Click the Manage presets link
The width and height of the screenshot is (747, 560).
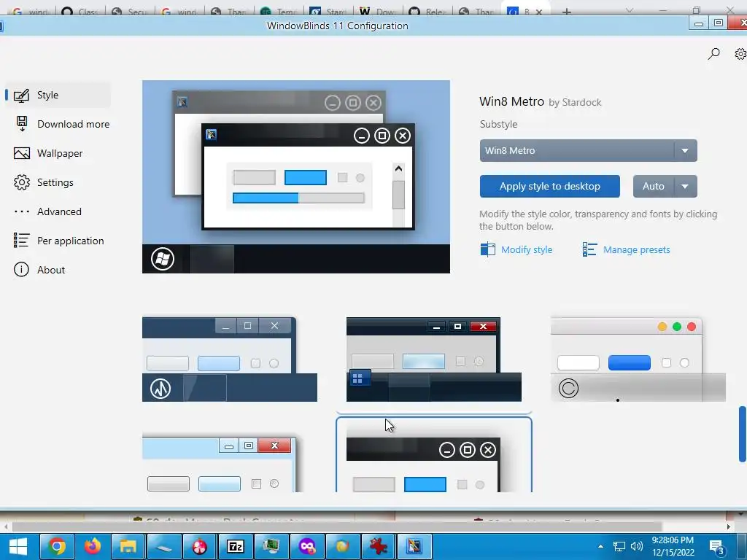tap(636, 249)
